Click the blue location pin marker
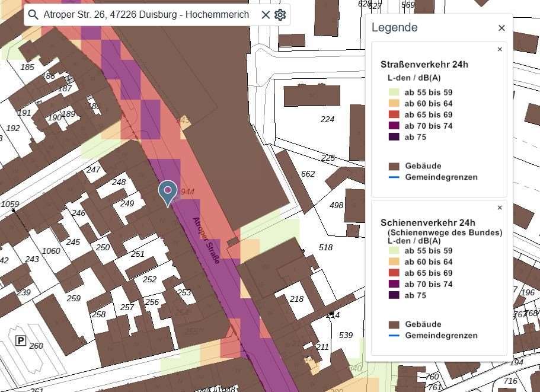Screen dimensions: 540x392 click(168, 193)
